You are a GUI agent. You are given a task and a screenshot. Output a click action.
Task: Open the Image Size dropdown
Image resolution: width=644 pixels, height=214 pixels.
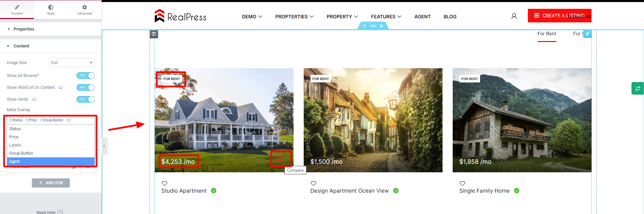tap(72, 63)
